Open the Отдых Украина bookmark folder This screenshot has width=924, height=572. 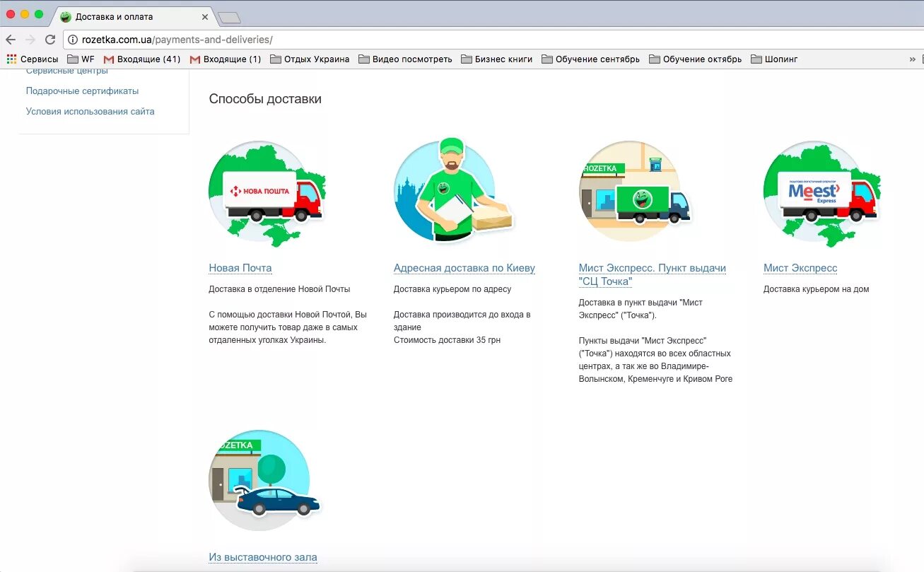pos(310,59)
